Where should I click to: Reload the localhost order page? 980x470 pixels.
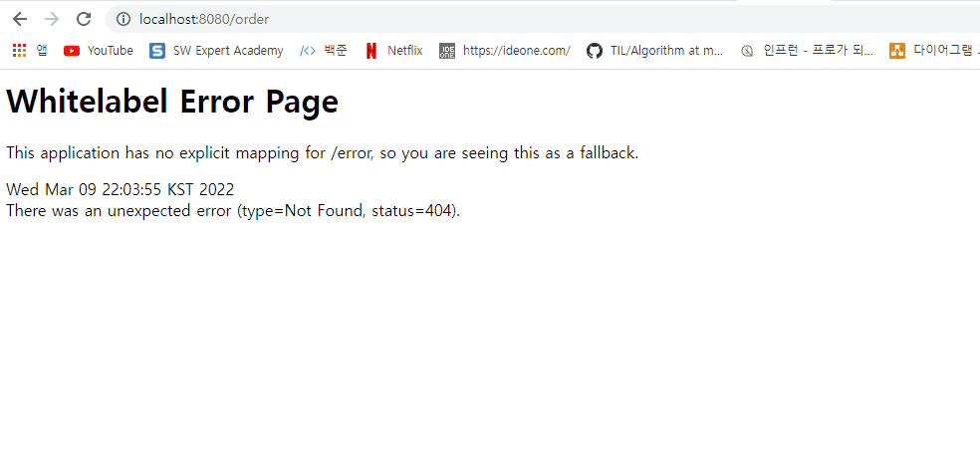[84, 19]
